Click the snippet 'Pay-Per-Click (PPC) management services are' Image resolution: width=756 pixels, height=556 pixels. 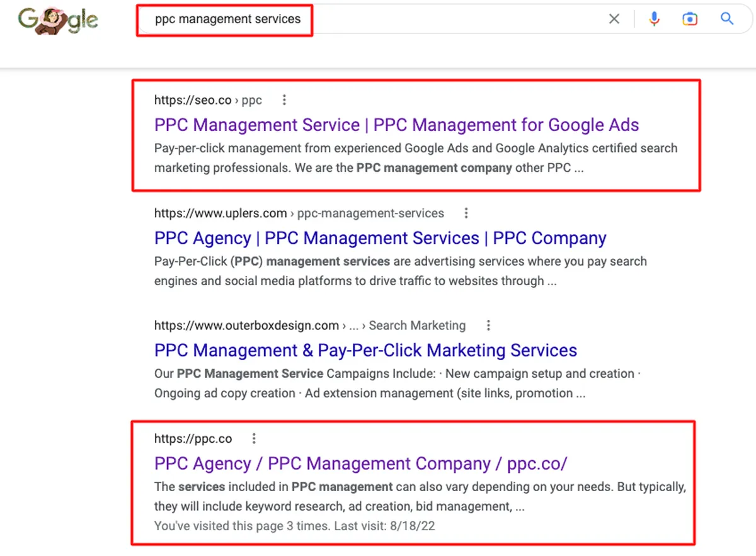tap(400, 271)
